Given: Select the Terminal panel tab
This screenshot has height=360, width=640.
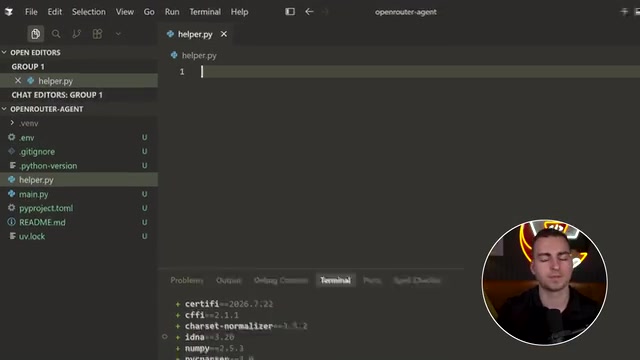Looking at the screenshot, I should tap(335, 280).
